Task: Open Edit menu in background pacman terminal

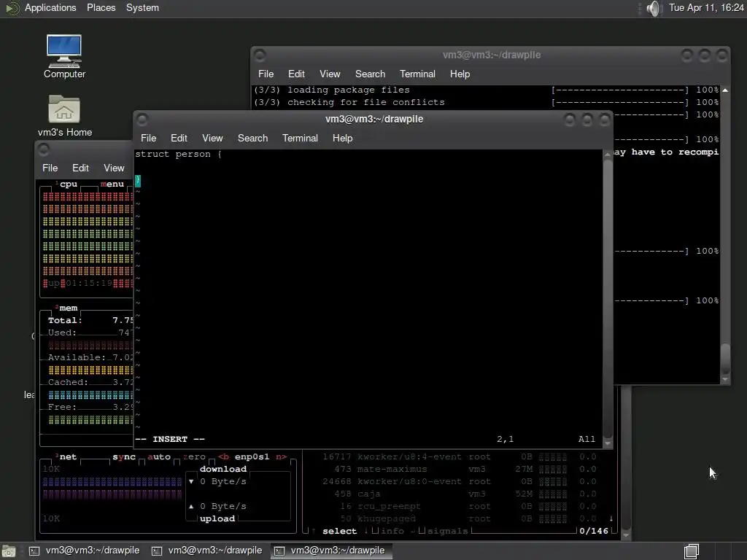Action: click(x=296, y=74)
